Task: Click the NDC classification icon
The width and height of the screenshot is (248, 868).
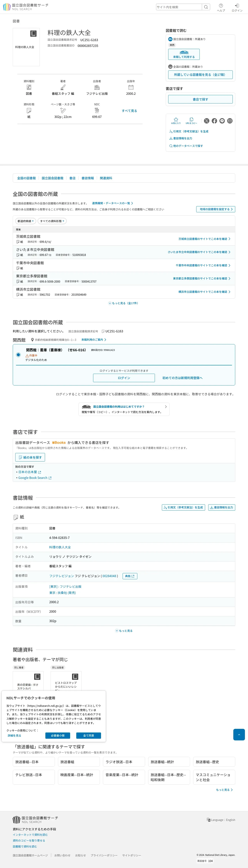Action: tap(97, 111)
